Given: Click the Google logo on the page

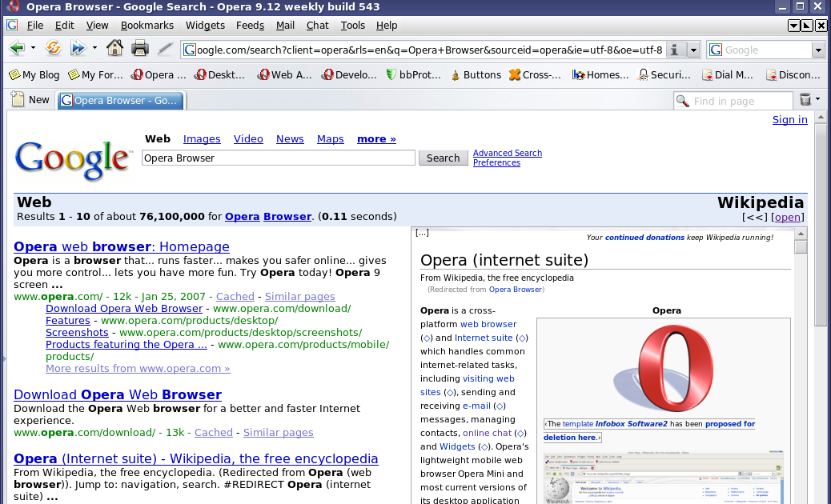Looking at the screenshot, I should tap(73, 161).
